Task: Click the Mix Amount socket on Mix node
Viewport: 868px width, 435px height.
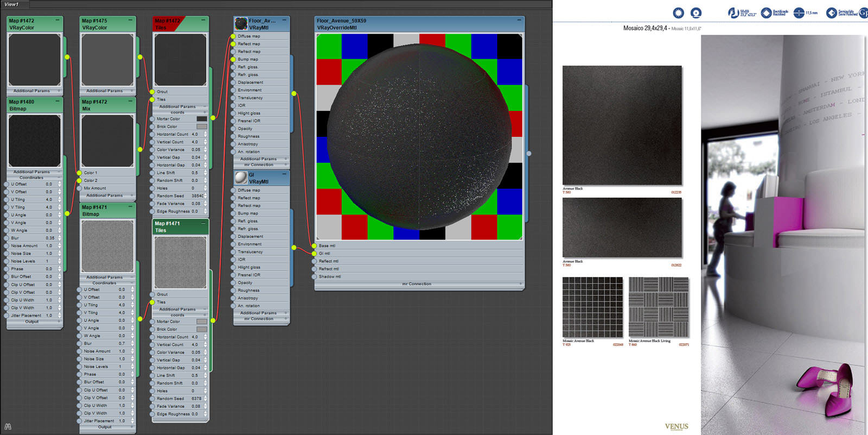Action: [x=79, y=188]
